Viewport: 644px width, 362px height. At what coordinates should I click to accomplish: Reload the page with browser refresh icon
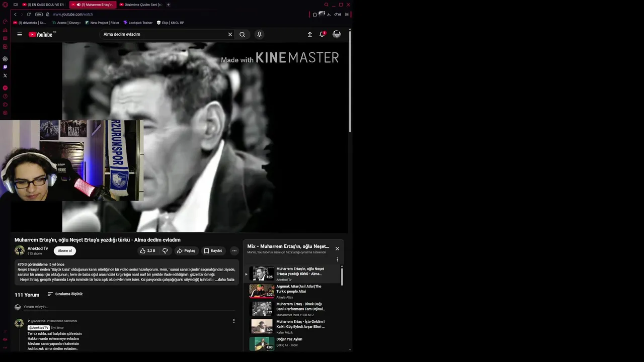[29, 14]
